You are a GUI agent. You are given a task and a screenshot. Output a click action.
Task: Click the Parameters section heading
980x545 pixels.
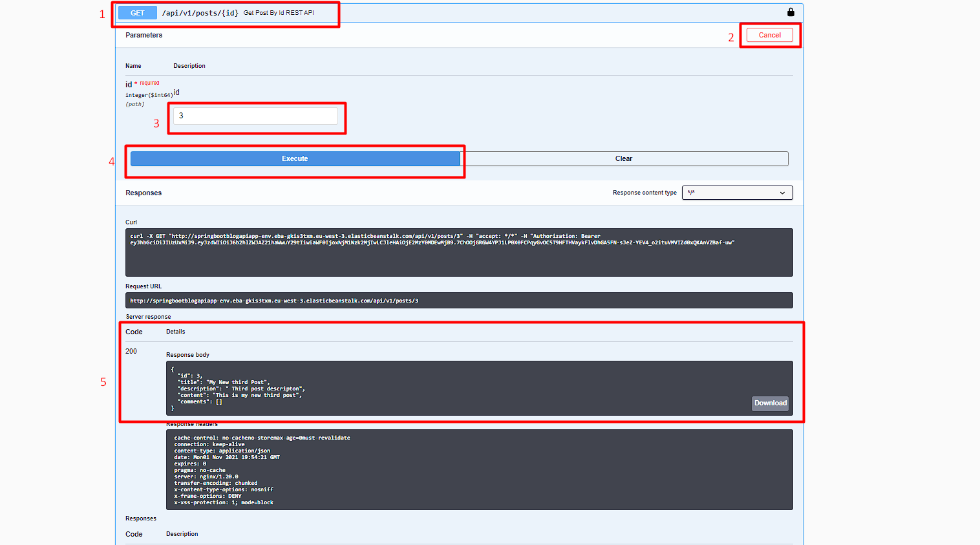pos(144,36)
